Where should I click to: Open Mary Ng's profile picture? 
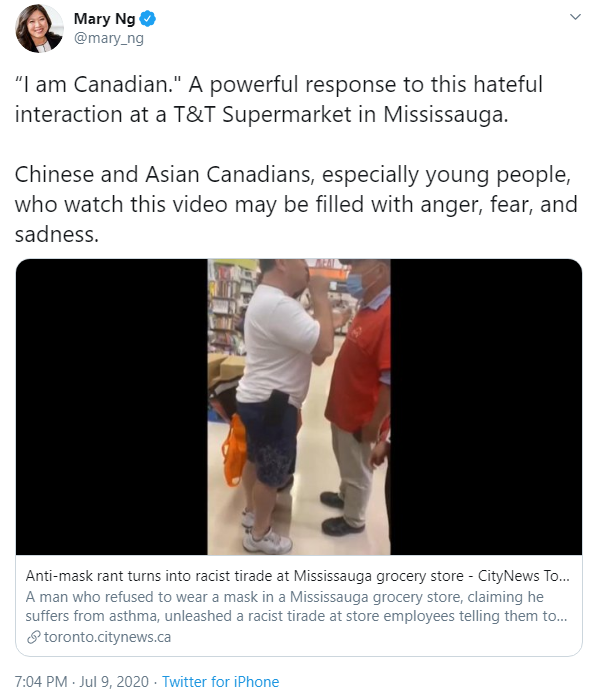(39, 29)
